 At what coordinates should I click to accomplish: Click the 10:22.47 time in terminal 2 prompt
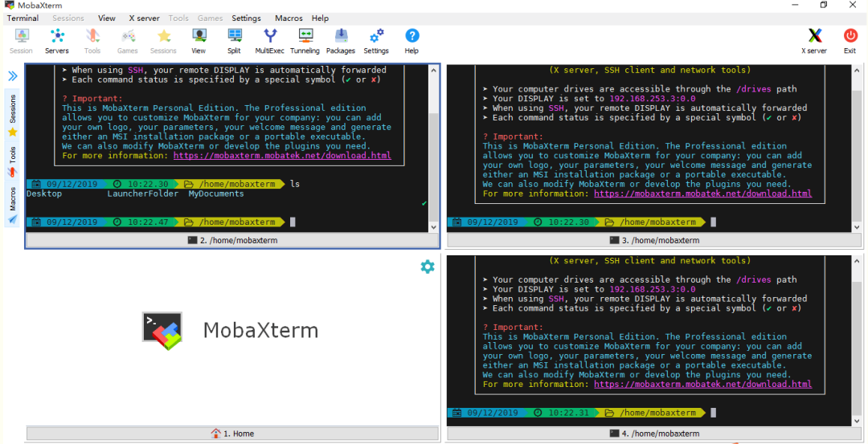click(148, 222)
